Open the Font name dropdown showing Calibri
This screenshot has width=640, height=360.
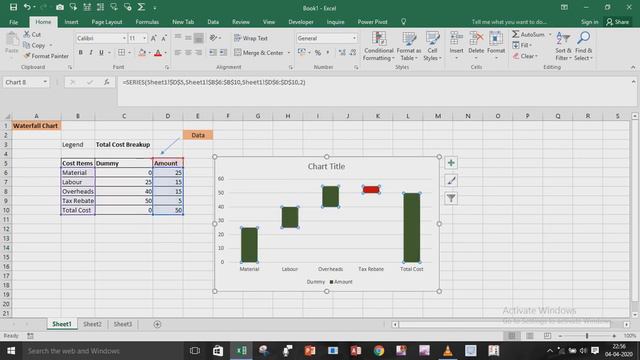click(x=124, y=38)
